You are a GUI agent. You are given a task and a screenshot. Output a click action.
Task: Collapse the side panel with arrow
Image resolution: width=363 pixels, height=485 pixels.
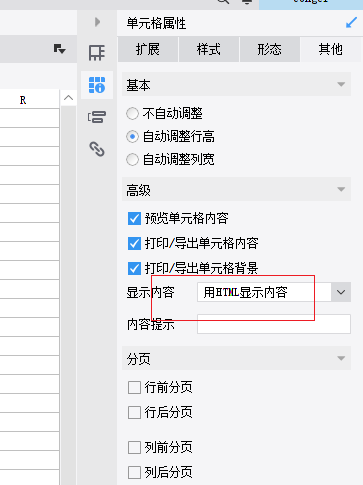tap(97, 22)
